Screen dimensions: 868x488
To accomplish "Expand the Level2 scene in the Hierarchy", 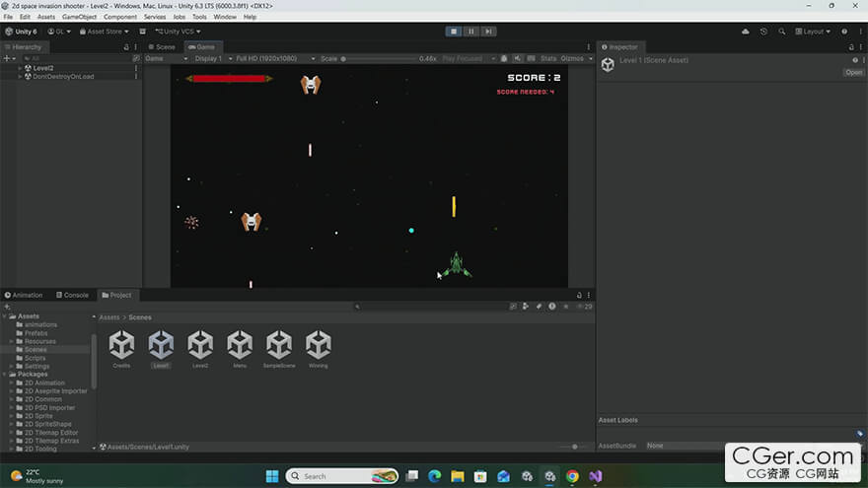I will click(x=20, y=68).
